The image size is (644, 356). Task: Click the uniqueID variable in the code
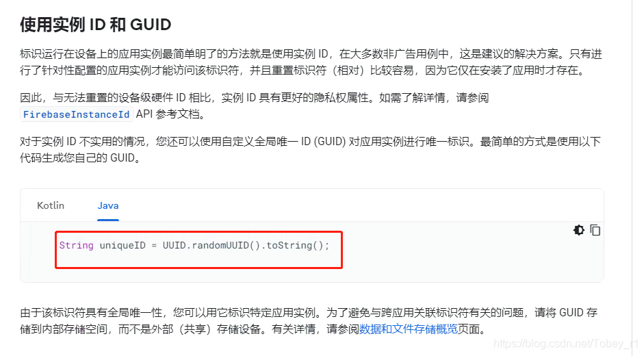coord(123,245)
